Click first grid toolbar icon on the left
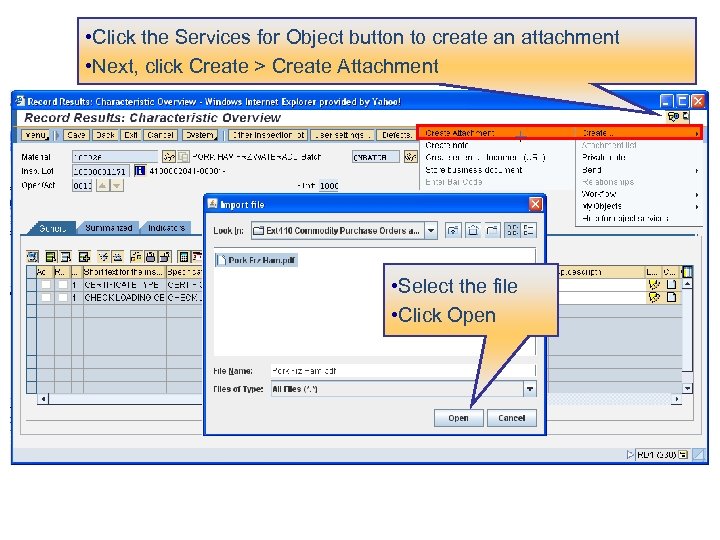720x540 pixels. (33, 256)
